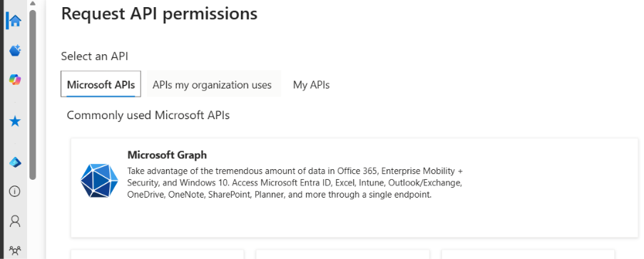Select the Microsoft Graph title
The height and width of the screenshot is (259, 644).
point(167,155)
